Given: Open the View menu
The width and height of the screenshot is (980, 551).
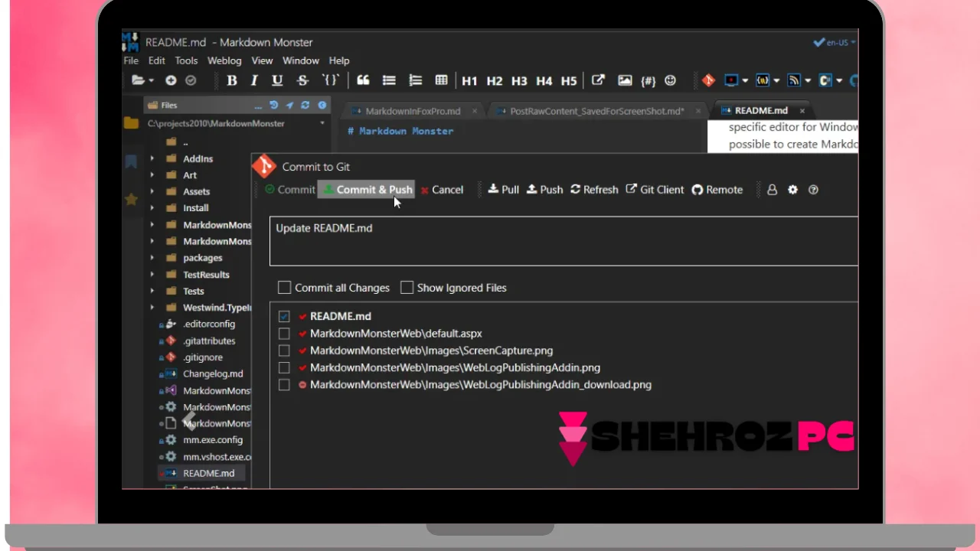Looking at the screenshot, I should coord(262,60).
